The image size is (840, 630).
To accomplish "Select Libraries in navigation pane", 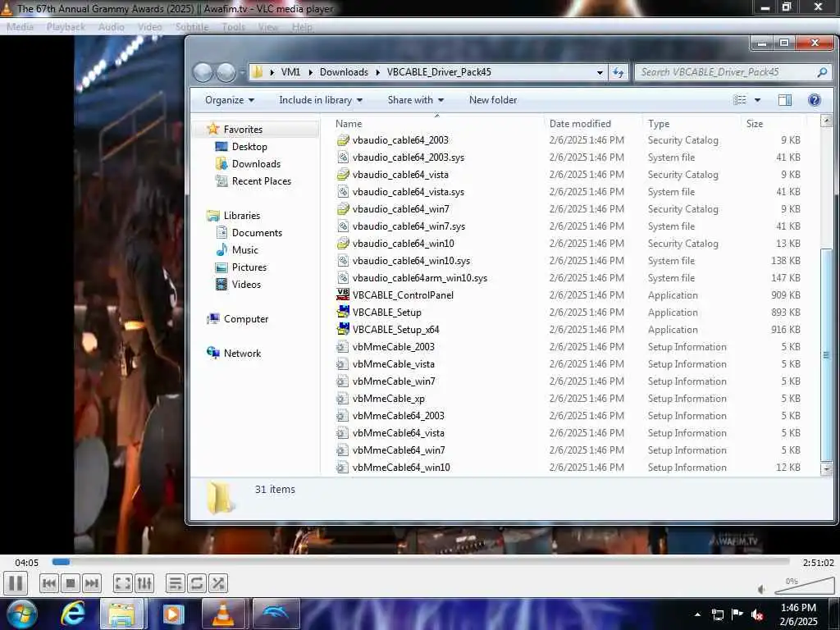I will click(x=242, y=216).
